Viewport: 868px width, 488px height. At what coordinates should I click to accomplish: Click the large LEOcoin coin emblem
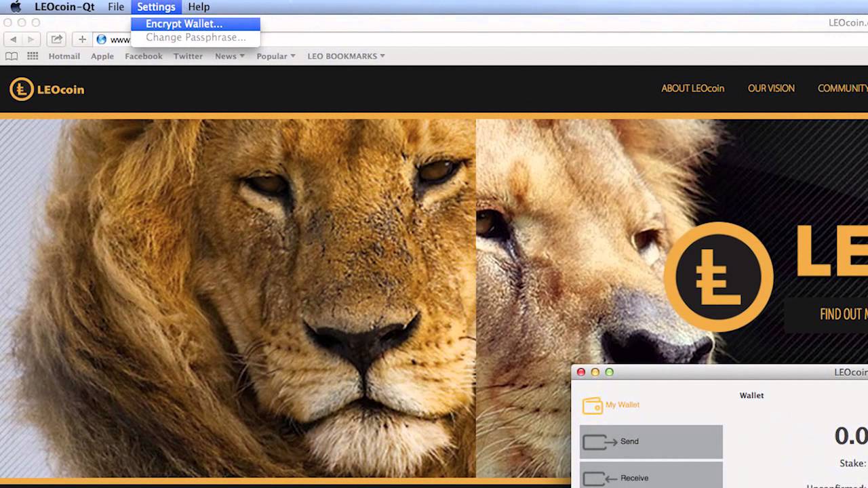718,277
